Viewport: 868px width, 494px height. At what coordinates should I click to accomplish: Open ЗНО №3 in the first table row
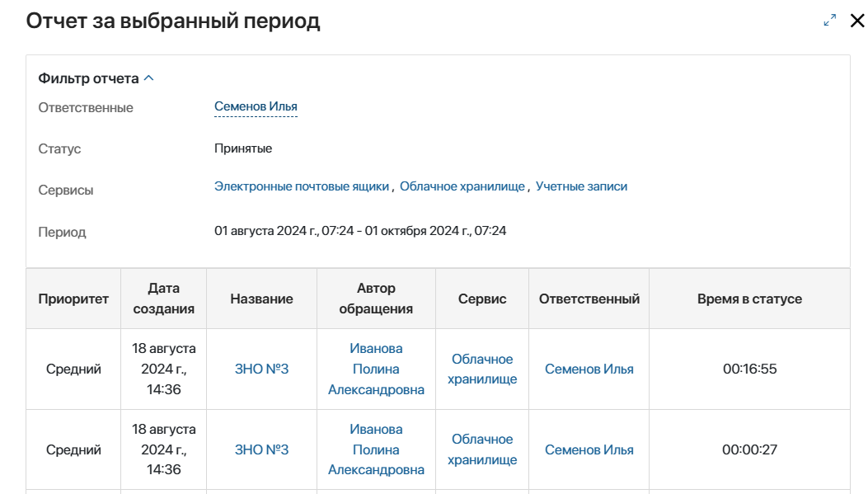[x=261, y=369]
